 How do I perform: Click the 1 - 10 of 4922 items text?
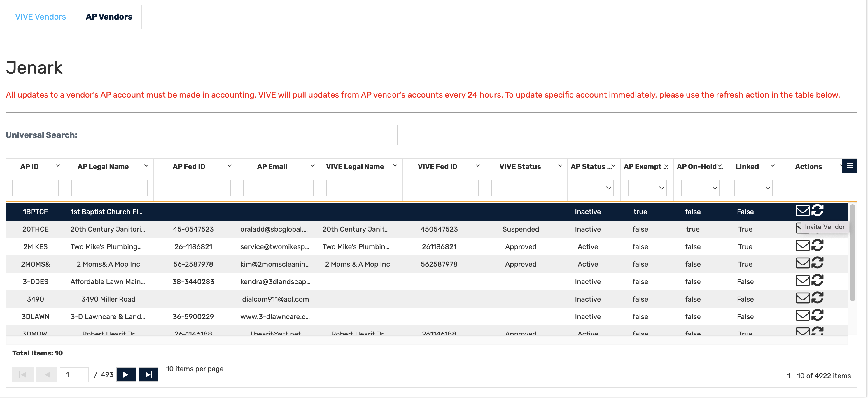pos(819,376)
